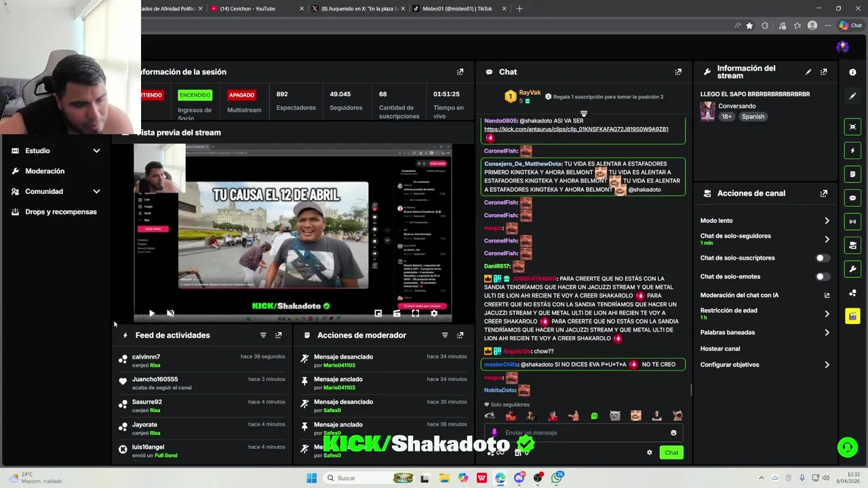Toggle theater mode in the stream preview
This screenshot has height=488, width=868.
(x=397, y=313)
